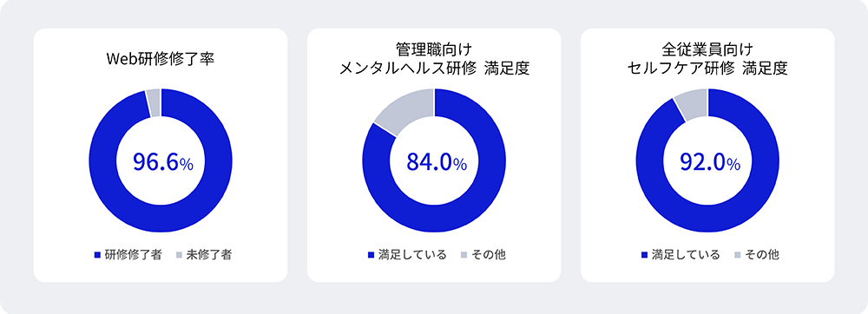Click the gray 未修了者 legend square
This screenshot has height=314, width=868.
click(178, 255)
